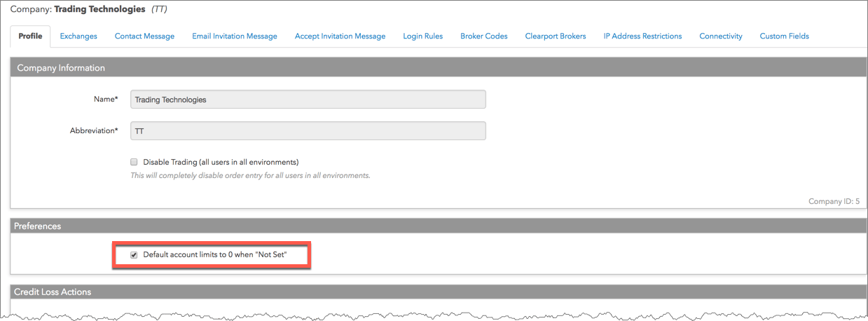Viewport: 868px width, 321px height.
Task: Switch to Broker Codes tab
Action: (484, 36)
